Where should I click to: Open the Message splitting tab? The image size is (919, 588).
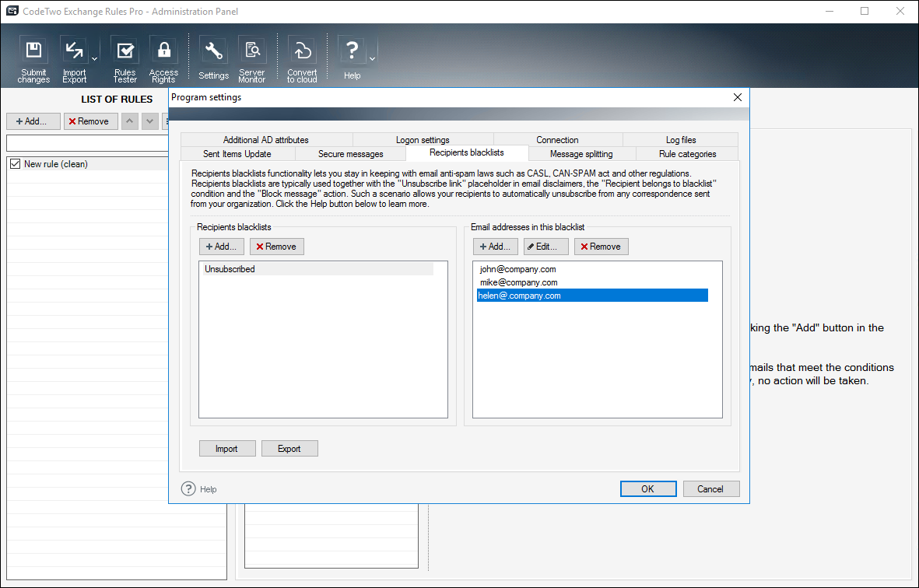581,154
